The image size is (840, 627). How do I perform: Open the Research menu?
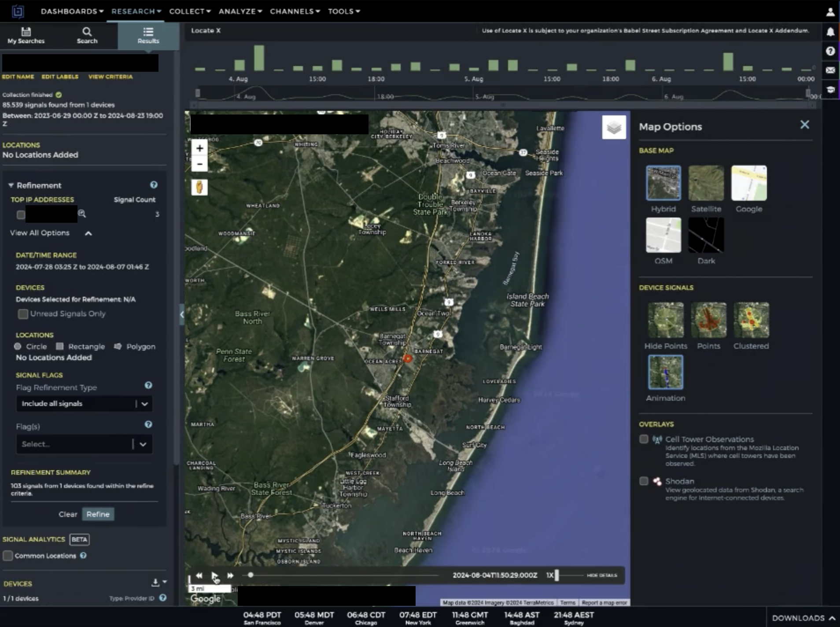(x=136, y=11)
